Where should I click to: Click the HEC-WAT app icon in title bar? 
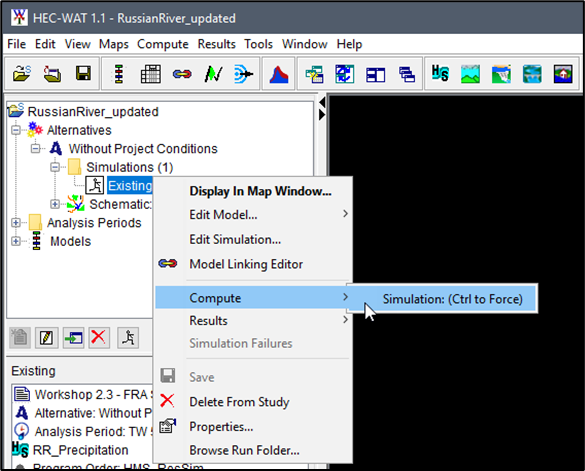(x=19, y=17)
